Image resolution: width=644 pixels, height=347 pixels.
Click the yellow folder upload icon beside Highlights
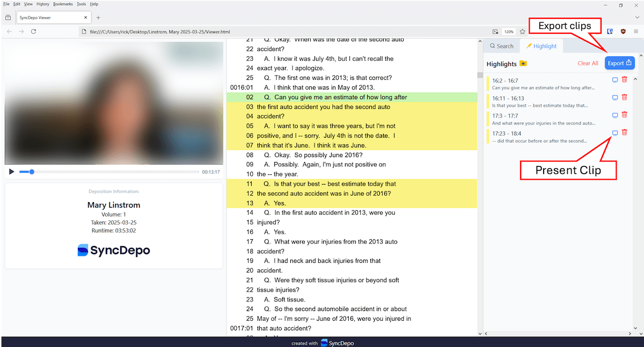[x=523, y=64]
